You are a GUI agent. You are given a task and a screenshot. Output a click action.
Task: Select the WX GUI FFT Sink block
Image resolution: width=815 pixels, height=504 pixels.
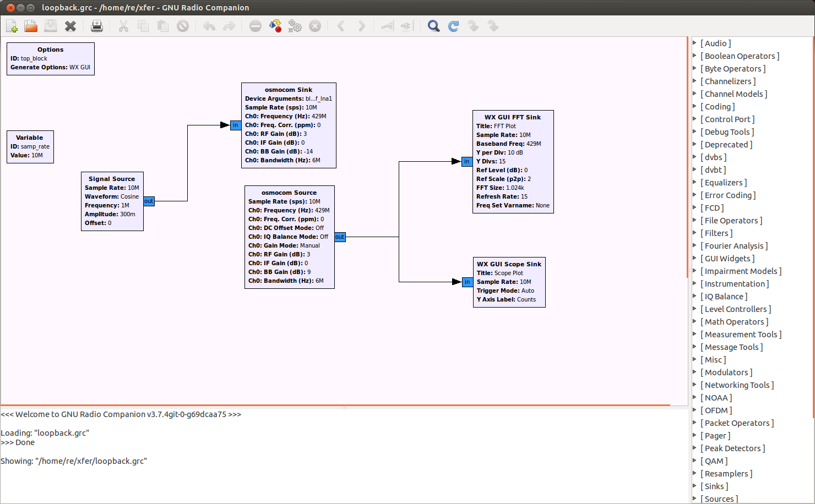coord(513,162)
